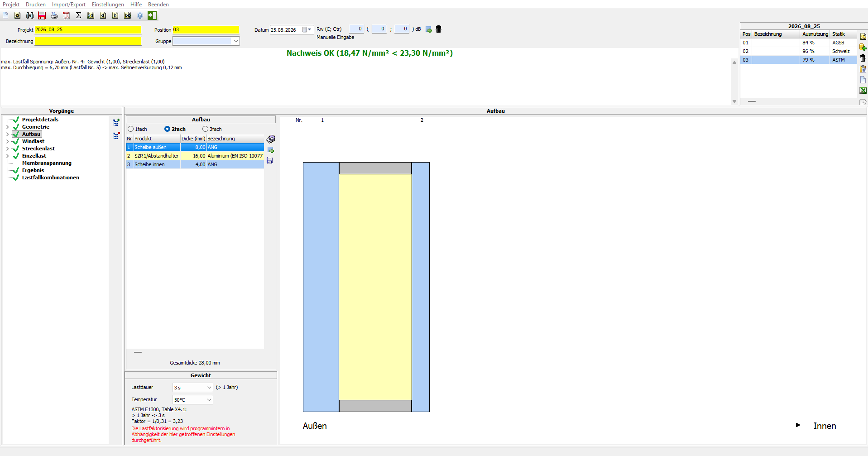Image resolution: width=868 pixels, height=456 pixels.
Task: Click the new project star icon in toolbar
Action: 18,15
